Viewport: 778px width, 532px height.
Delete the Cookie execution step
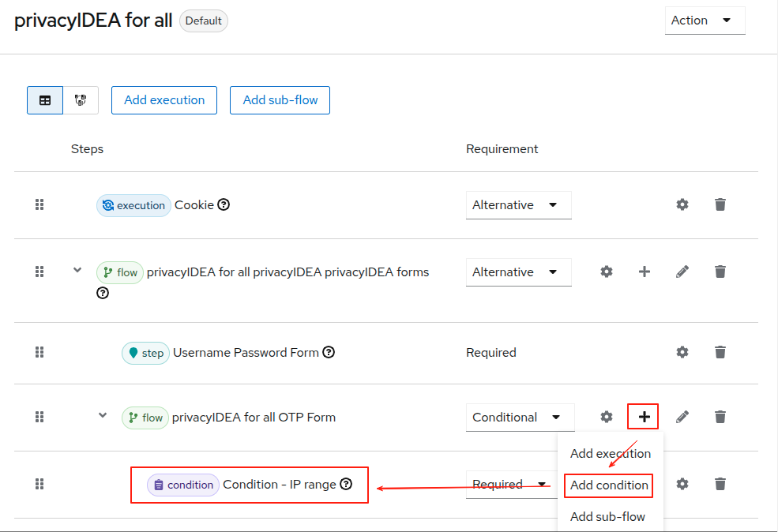(720, 204)
